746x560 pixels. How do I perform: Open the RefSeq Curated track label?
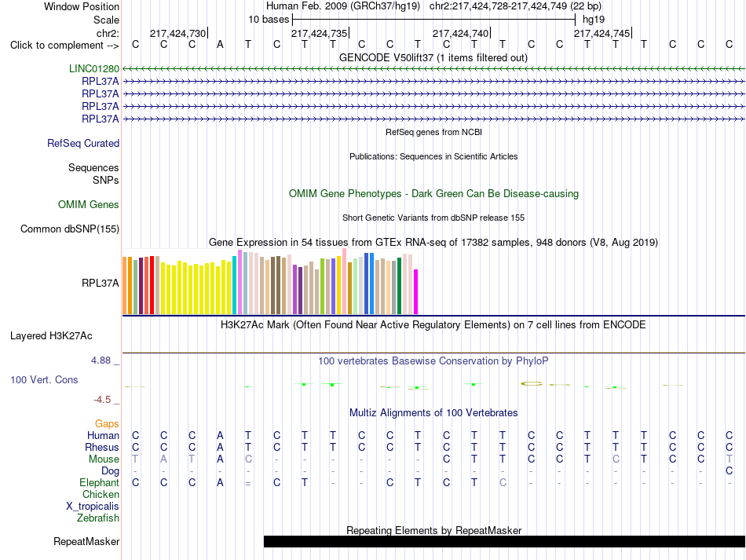pyautogui.click(x=83, y=143)
